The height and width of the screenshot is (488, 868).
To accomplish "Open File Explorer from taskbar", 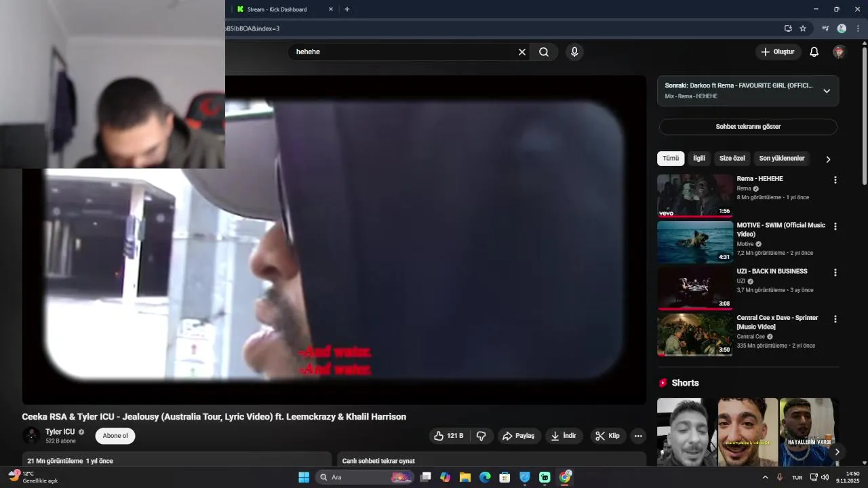I will (465, 477).
